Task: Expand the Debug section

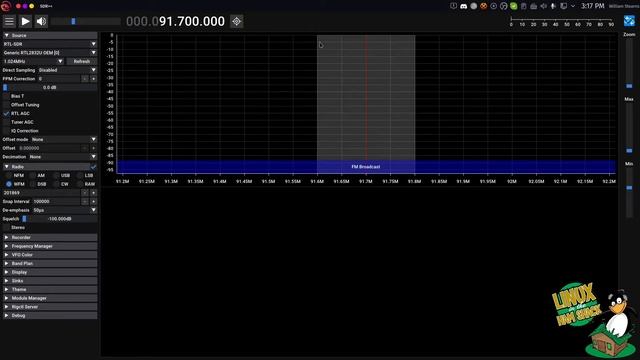Action: 50,316
